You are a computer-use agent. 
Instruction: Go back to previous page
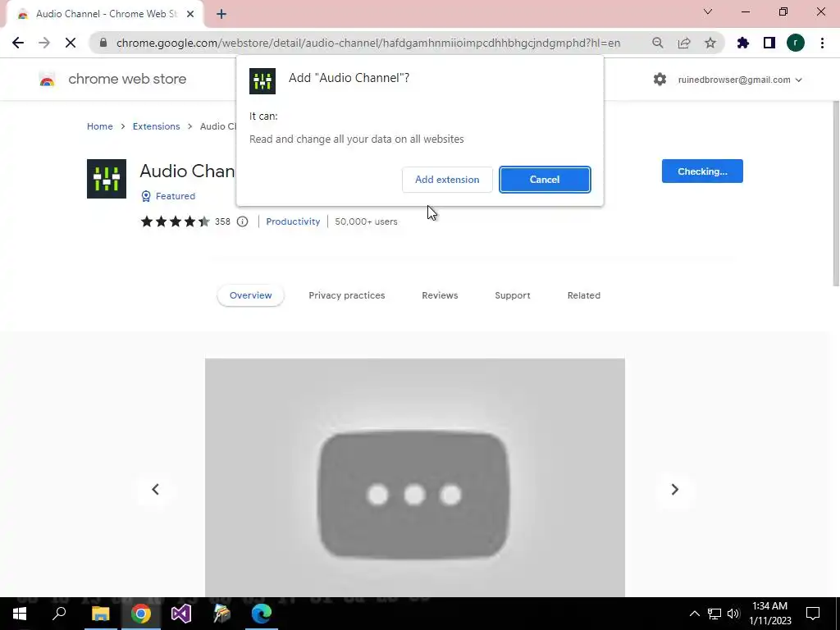pos(18,43)
